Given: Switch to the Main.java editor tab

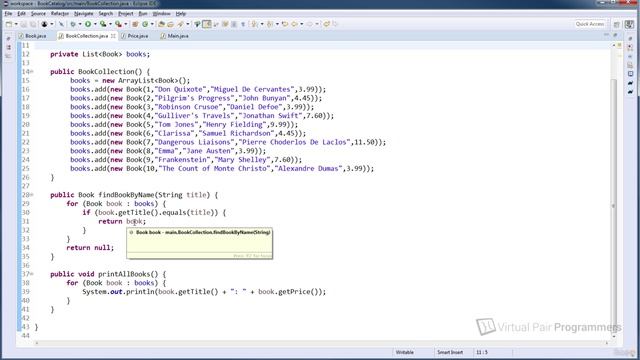Looking at the screenshot, I should pyautogui.click(x=175, y=36).
